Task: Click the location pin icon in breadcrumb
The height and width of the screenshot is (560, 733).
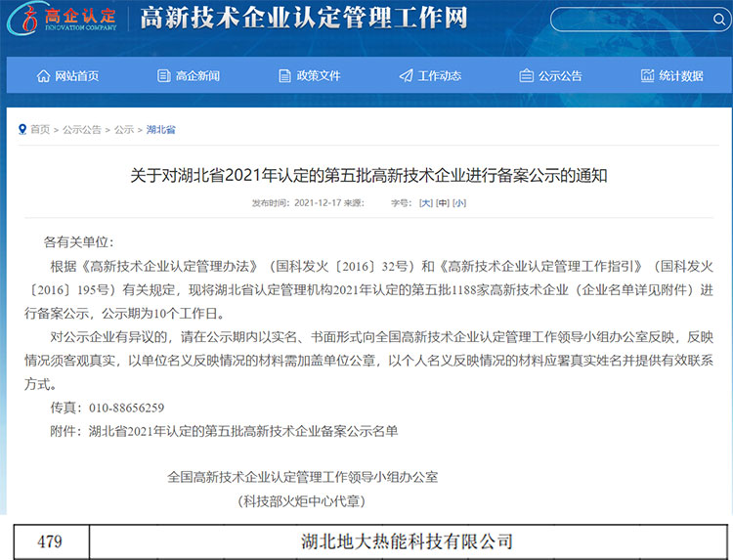Action: point(22,129)
